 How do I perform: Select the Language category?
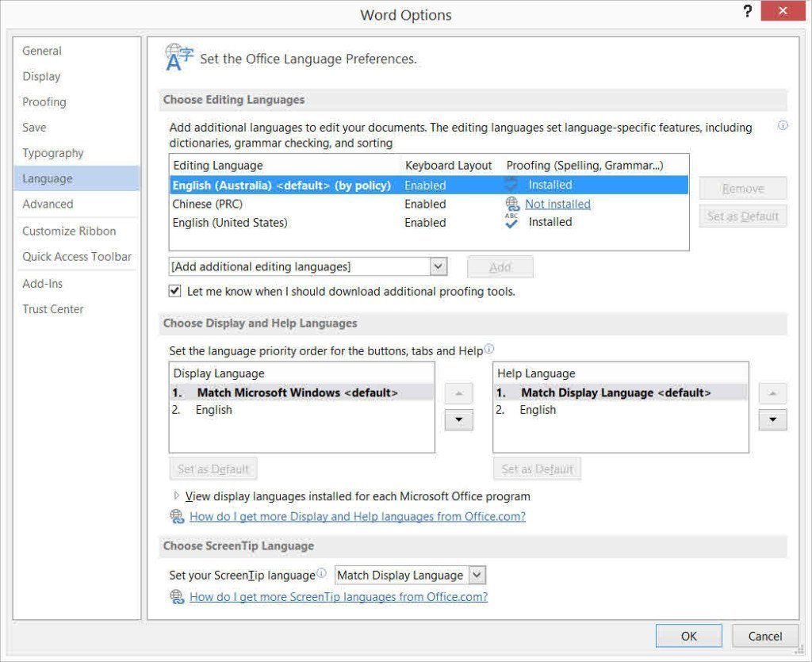(x=77, y=178)
